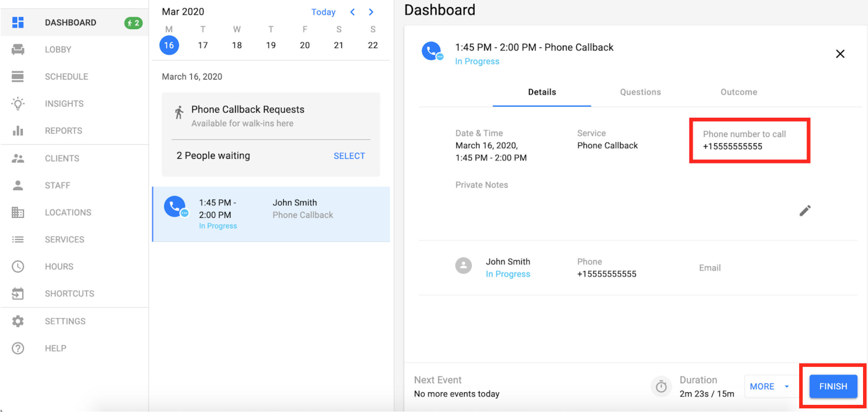This screenshot has height=413, width=868.
Task: Select March 16 in the calendar
Action: (x=169, y=45)
